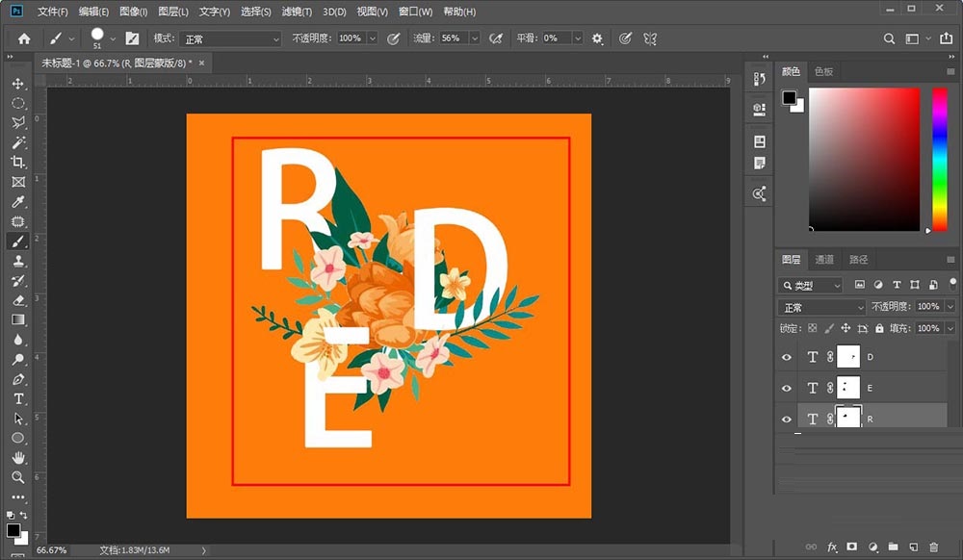Open the layer blend mode dropdown showing 正常

tap(820, 306)
